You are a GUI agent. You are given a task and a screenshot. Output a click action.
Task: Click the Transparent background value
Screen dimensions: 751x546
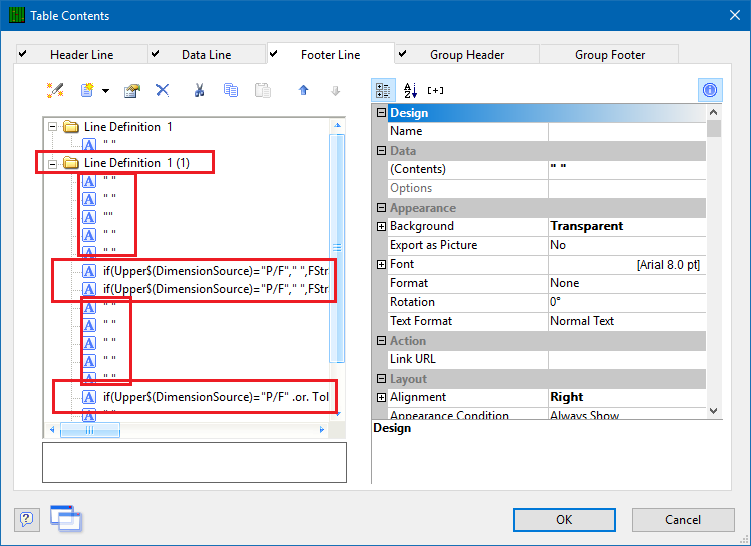[627, 226]
